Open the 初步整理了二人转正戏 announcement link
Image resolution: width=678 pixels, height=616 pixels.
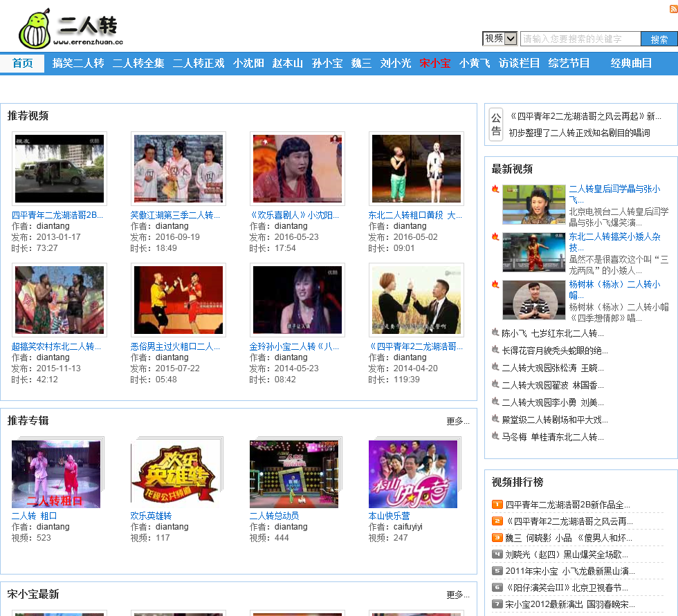pos(580,133)
